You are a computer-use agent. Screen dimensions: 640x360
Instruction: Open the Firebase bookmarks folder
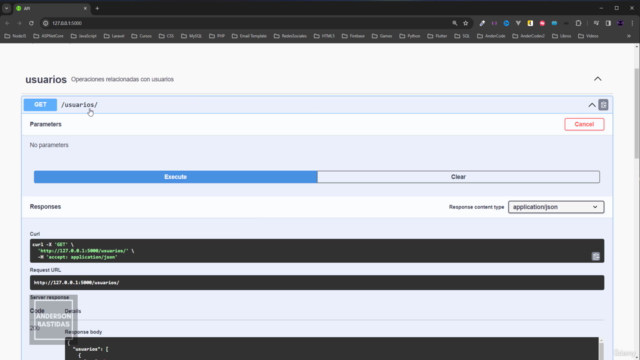[x=353, y=36]
